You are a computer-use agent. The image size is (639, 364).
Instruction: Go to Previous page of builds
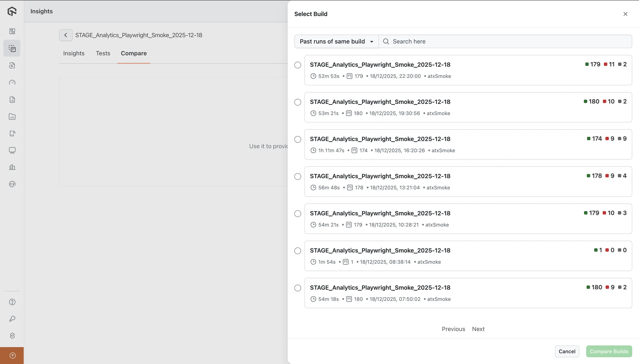(453, 329)
